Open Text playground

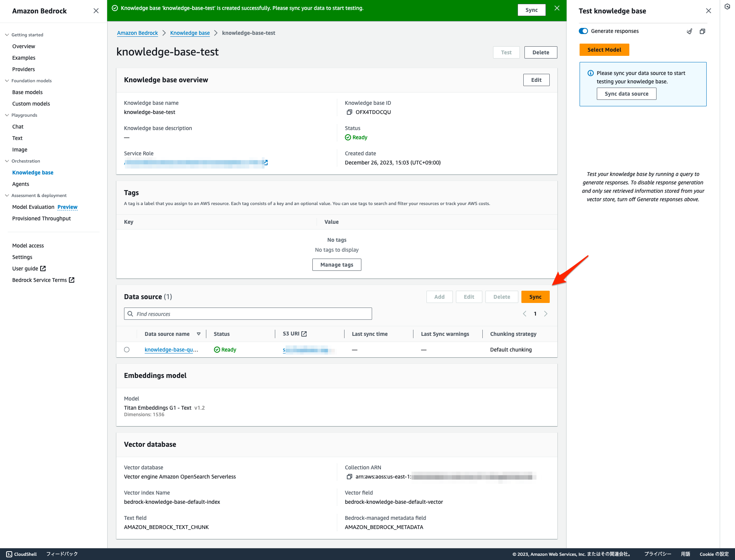pos(18,138)
